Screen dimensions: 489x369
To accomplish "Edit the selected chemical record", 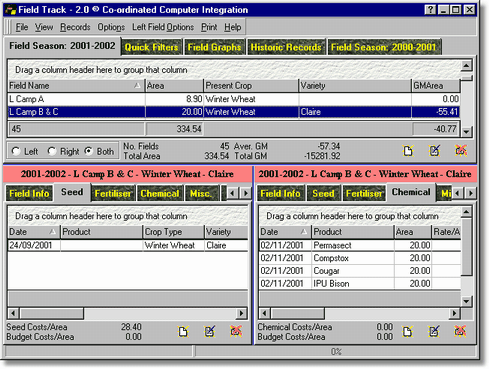I will 434,331.
